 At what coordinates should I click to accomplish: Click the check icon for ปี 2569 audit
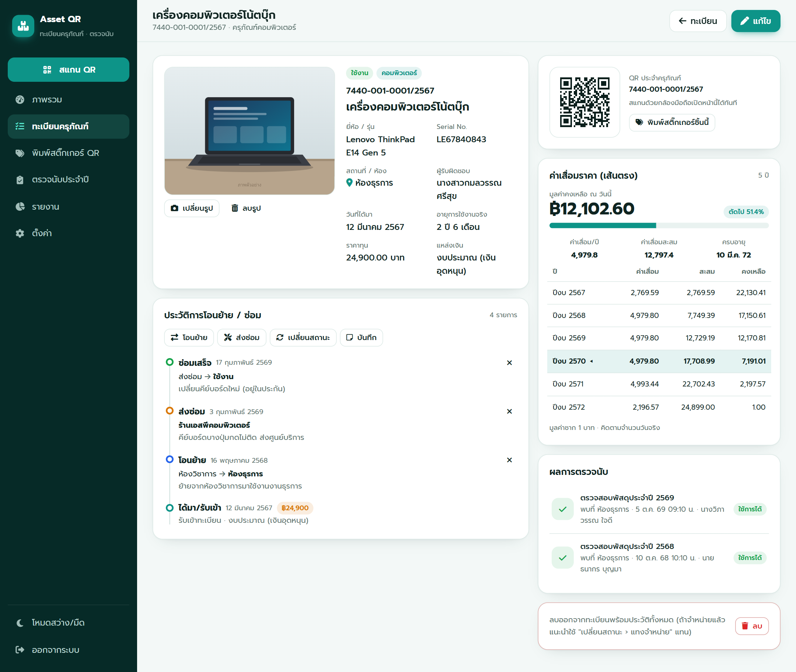click(x=562, y=509)
